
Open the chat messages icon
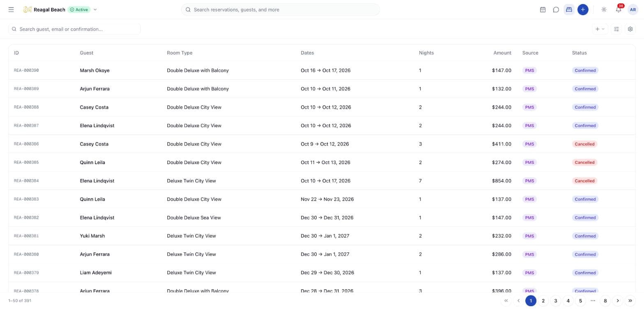click(x=556, y=9)
